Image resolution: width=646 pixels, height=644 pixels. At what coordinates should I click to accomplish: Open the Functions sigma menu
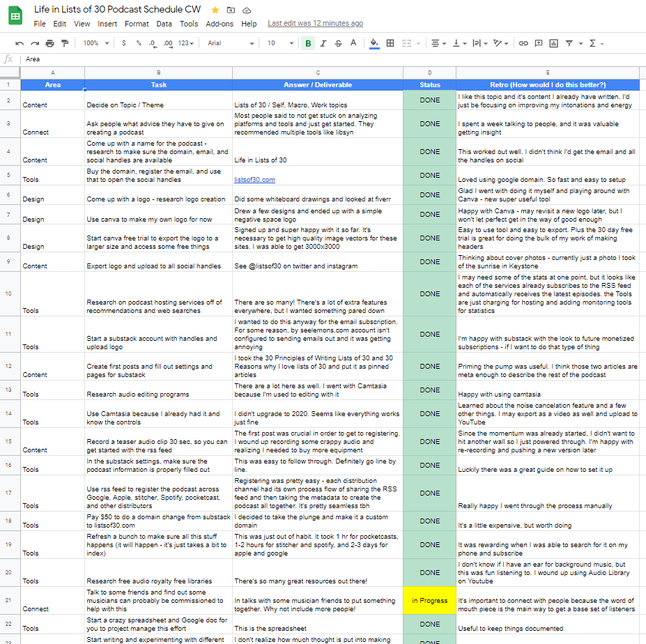[x=593, y=43]
